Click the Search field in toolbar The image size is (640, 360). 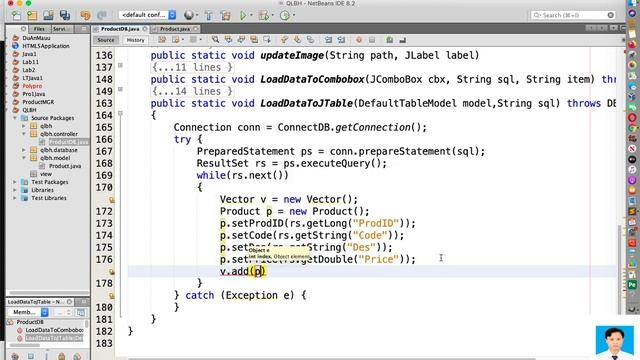pos(573,15)
